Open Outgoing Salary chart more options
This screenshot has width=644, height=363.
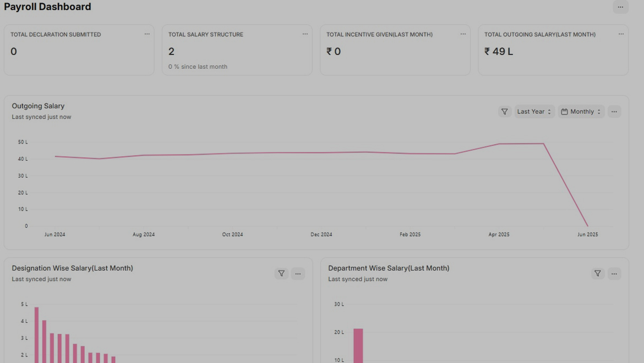pyautogui.click(x=614, y=112)
